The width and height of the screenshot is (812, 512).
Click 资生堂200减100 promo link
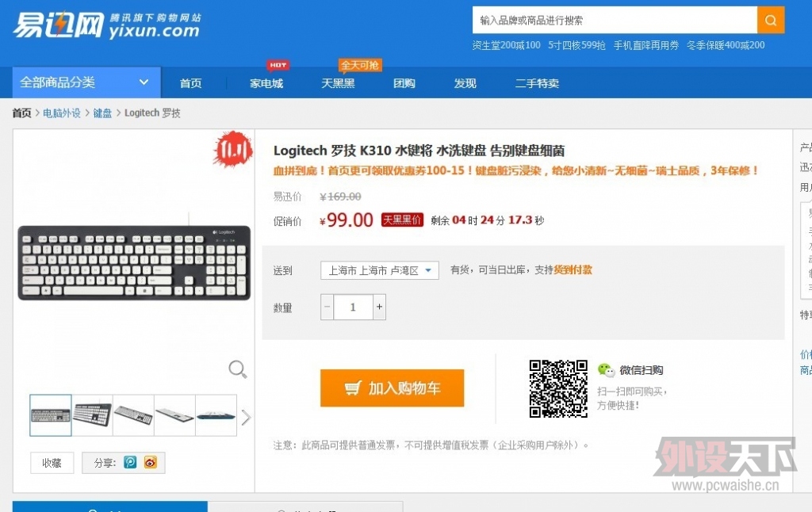coord(506,45)
